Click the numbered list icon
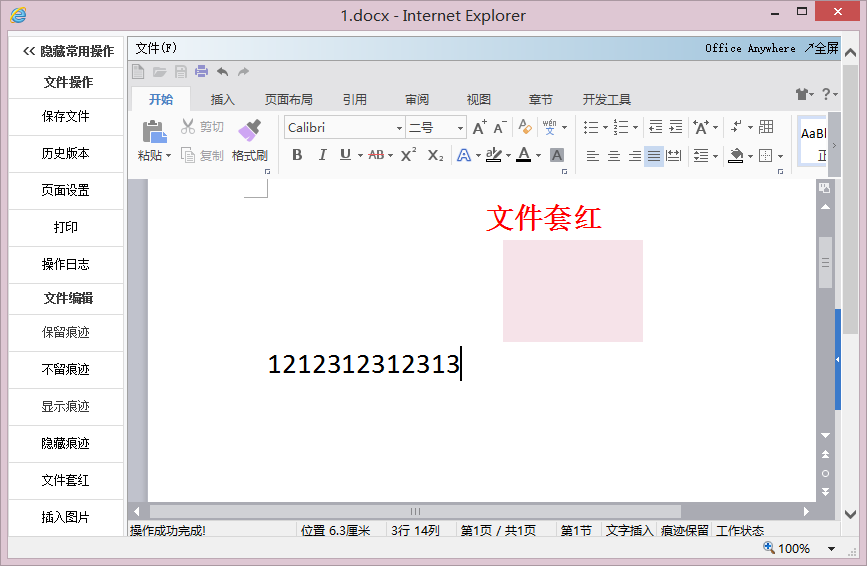The width and height of the screenshot is (867, 566). click(621, 128)
